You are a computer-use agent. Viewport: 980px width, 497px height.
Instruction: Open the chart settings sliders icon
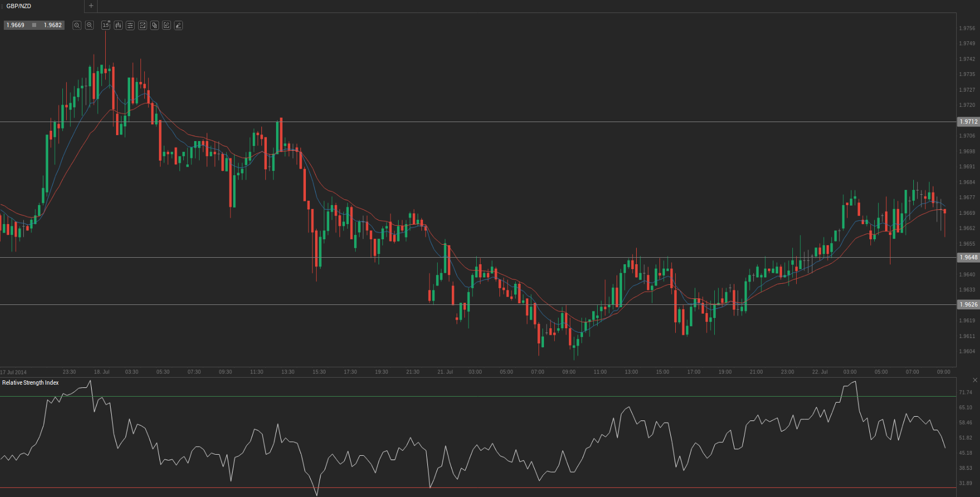tap(130, 26)
